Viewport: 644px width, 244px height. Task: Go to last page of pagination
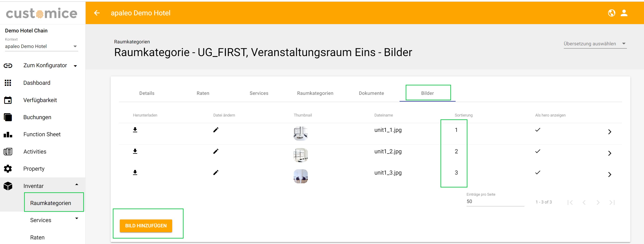[612, 202]
